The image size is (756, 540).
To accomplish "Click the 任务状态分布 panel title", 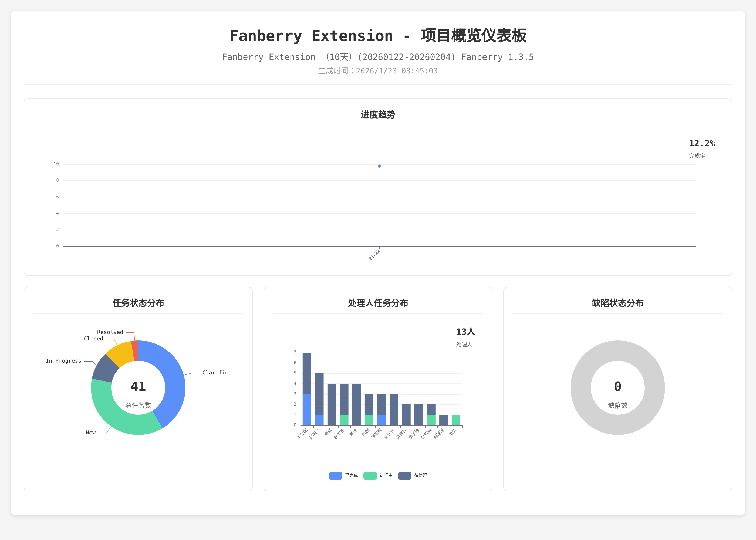I will tap(138, 303).
